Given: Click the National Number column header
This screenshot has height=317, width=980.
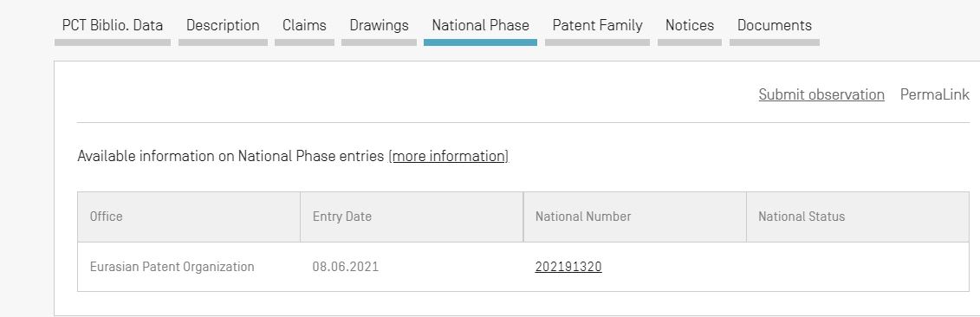Looking at the screenshot, I should pos(635,217).
